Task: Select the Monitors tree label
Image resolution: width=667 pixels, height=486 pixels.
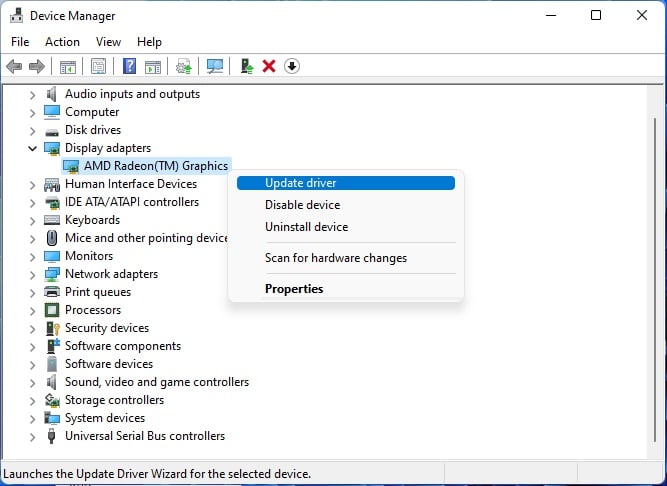Action: [89, 256]
